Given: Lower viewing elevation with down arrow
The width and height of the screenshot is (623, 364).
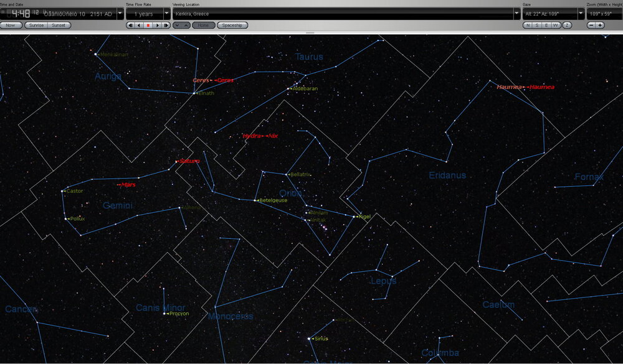Looking at the screenshot, I should (177, 26).
